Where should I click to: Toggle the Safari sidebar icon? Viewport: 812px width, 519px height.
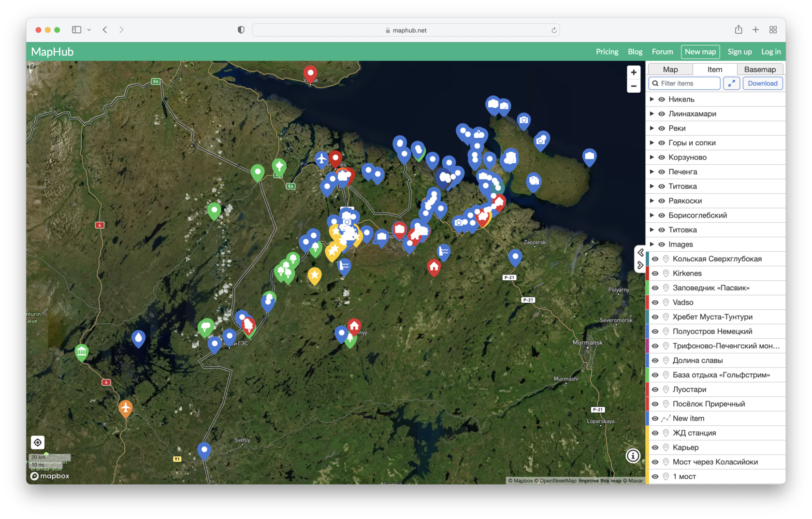click(x=76, y=30)
